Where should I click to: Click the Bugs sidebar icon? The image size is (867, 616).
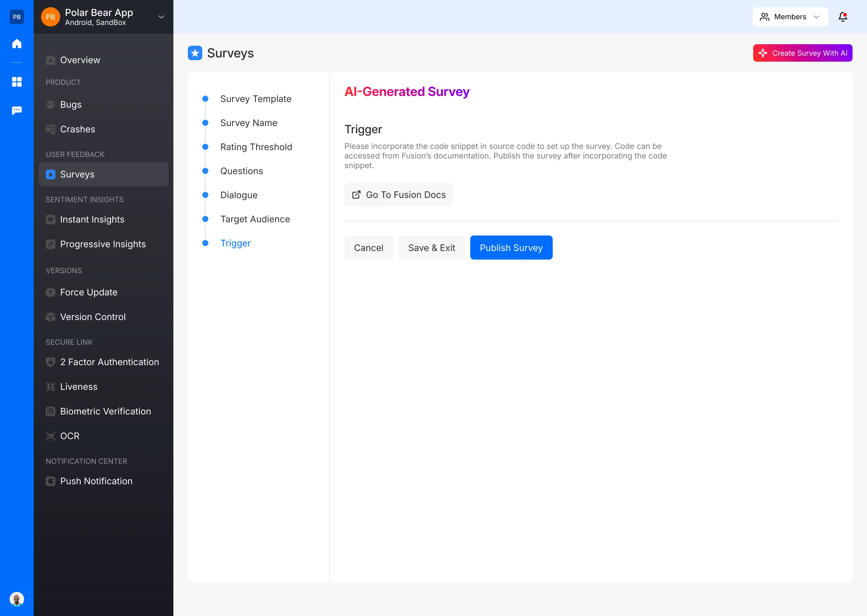click(x=51, y=105)
